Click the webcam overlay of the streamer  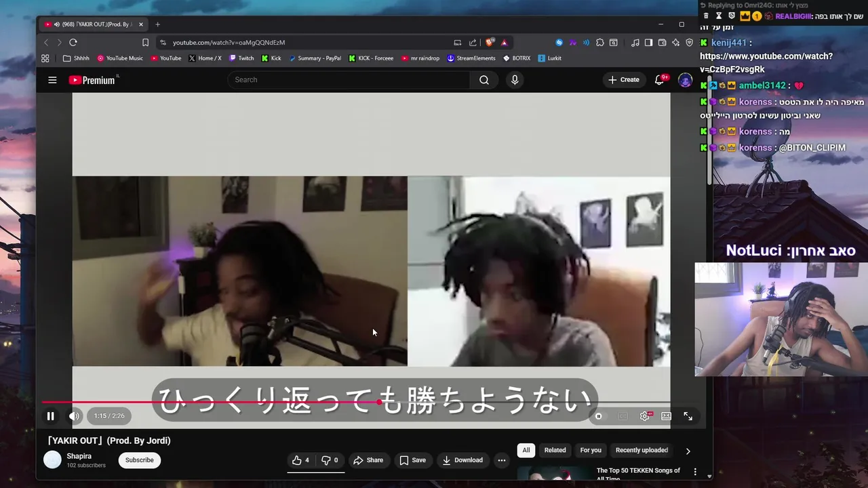pos(781,319)
